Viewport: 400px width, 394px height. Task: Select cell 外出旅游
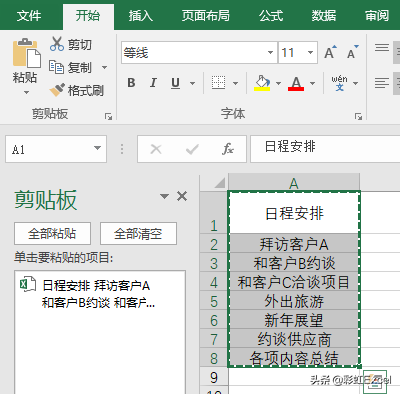point(294,301)
